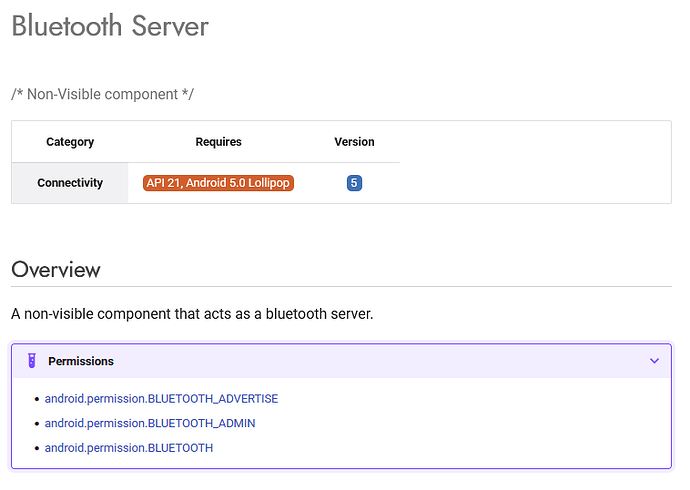Click the orange API 21 Lollipop badge

tap(218, 183)
